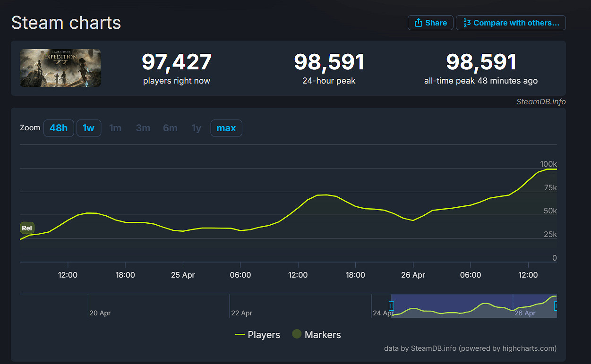
Task: Click the 24 Apr label in the navigator
Action: point(383,313)
